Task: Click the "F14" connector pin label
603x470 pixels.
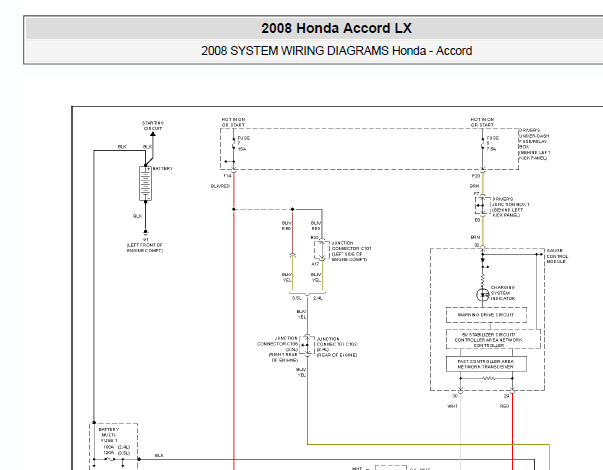Action: point(227,176)
